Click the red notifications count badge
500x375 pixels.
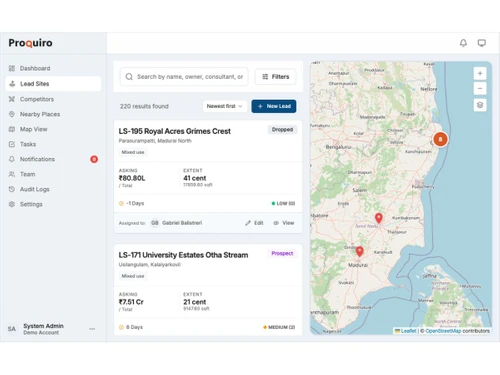[94, 159]
